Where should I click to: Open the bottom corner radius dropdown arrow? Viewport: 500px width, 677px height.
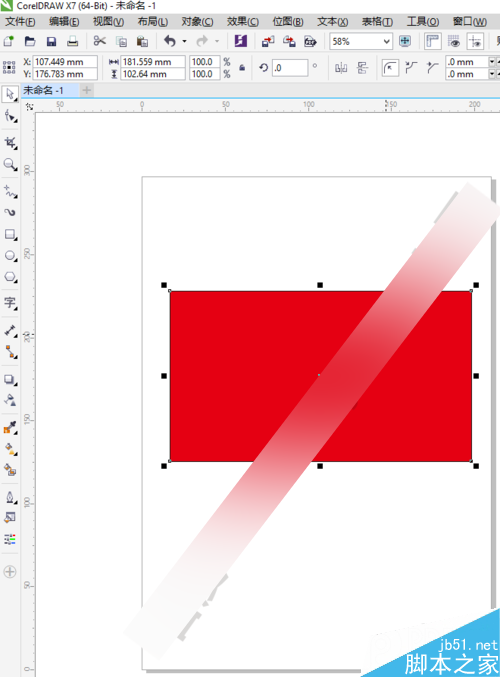tap(492, 74)
